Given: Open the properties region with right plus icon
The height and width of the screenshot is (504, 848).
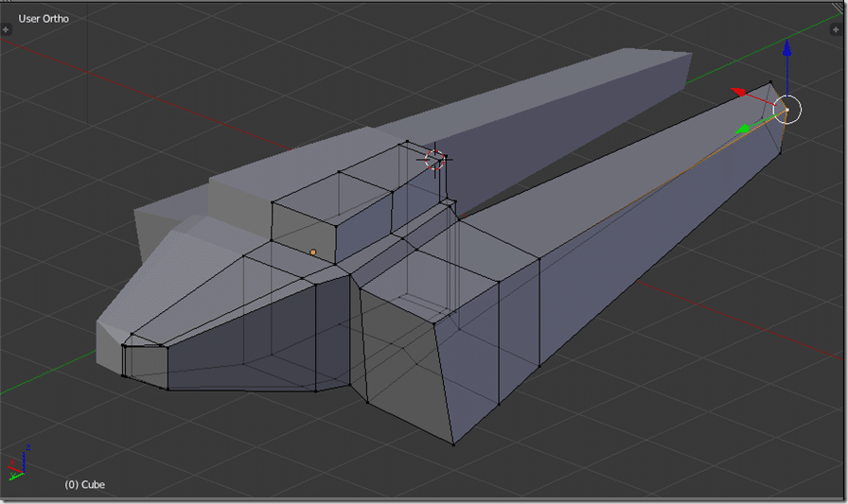Looking at the screenshot, I should (835, 29).
